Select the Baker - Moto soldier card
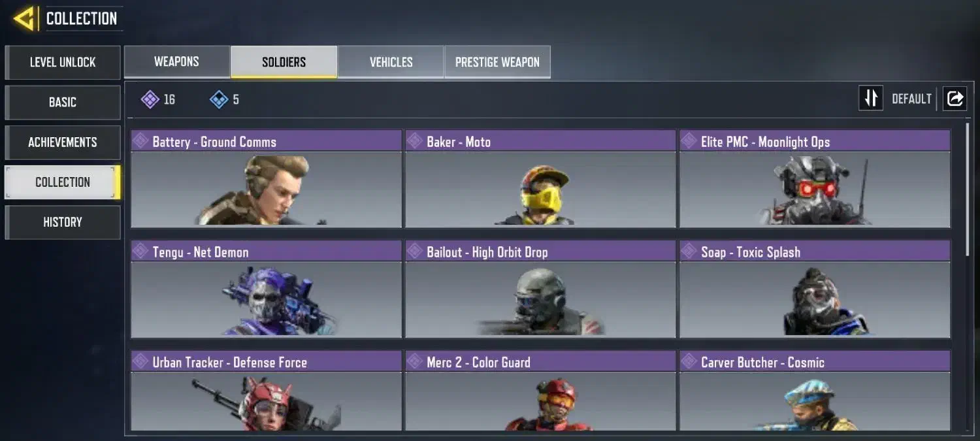Screen dimensions: 980x441 [540, 179]
